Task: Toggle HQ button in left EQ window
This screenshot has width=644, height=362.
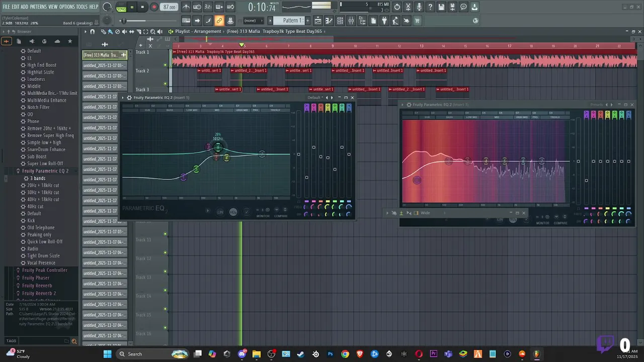Action: [x=233, y=212]
